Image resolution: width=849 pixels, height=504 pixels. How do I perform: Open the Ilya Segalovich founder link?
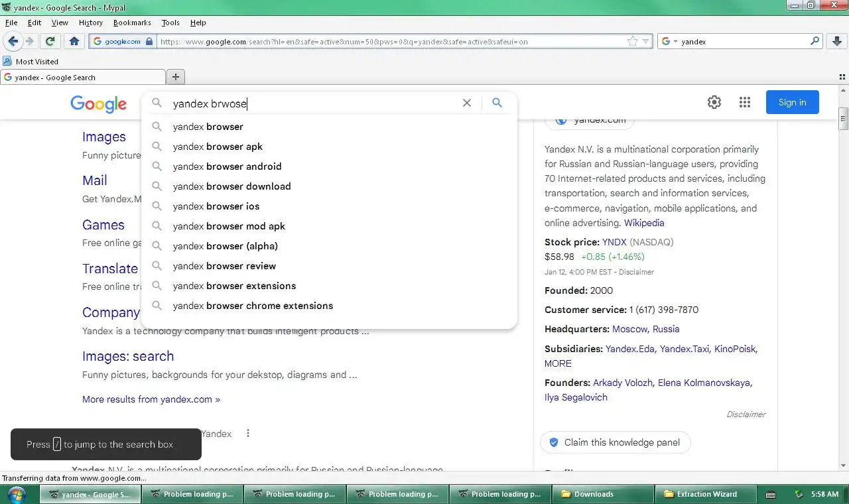click(576, 397)
